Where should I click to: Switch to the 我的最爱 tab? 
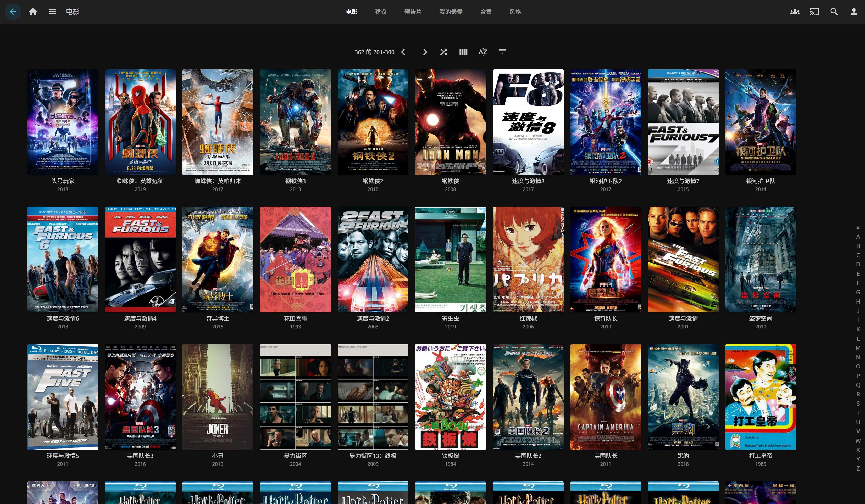tap(451, 12)
